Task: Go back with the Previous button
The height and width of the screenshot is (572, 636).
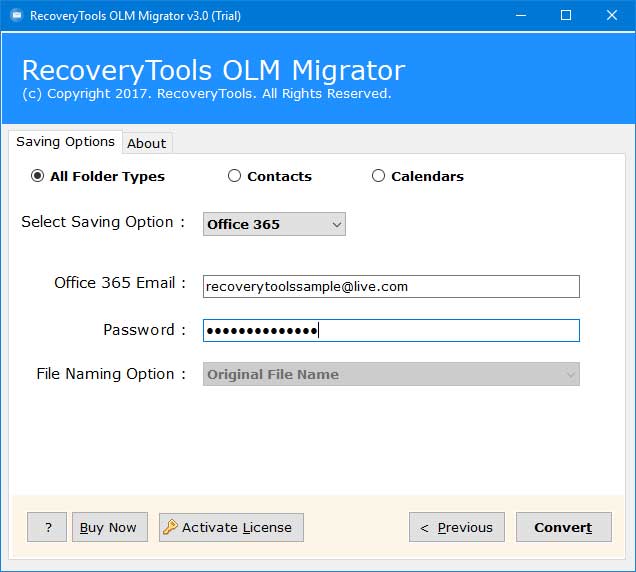Action: [x=457, y=527]
